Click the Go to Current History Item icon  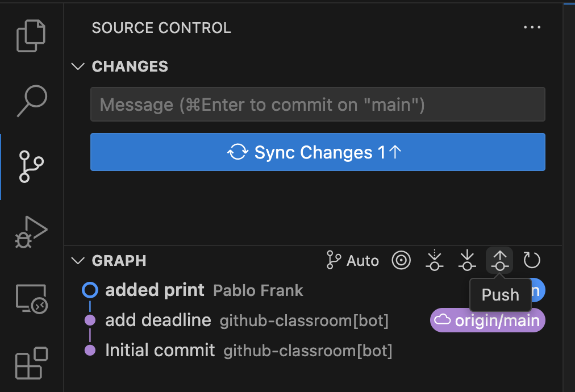pos(401,261)
